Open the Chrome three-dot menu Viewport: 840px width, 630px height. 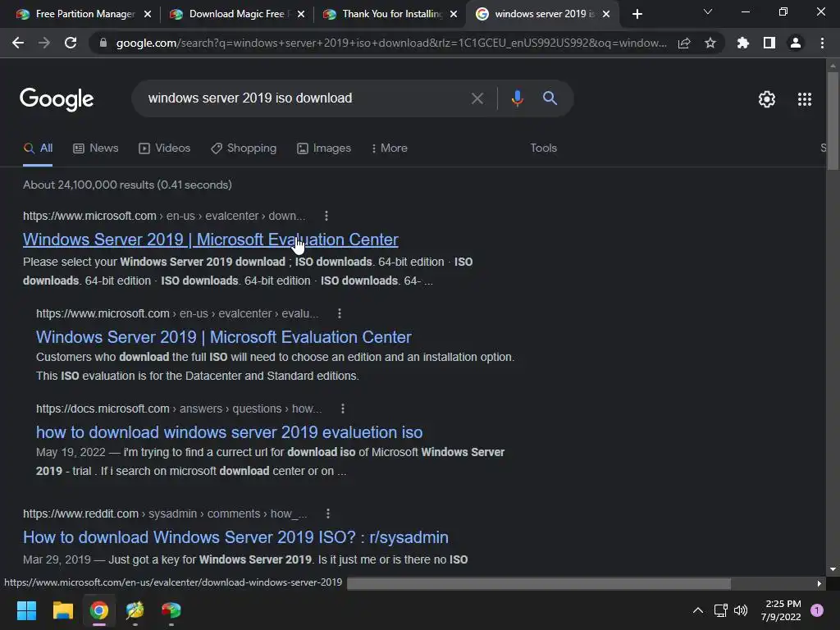pos(822,43)
